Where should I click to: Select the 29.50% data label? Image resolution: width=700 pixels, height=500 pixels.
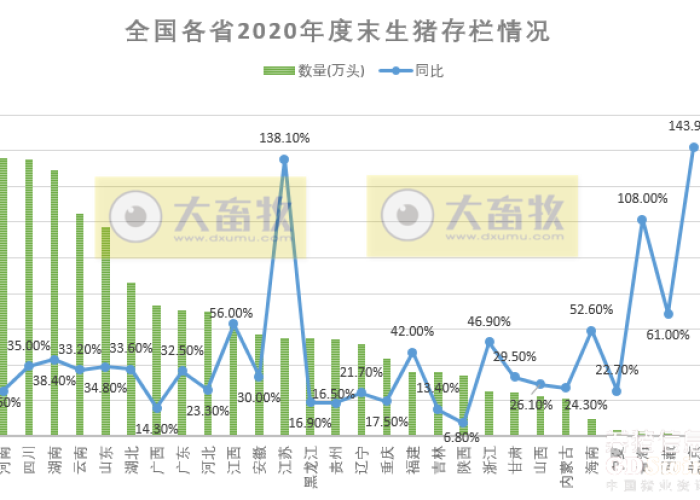tap(515, 356)
